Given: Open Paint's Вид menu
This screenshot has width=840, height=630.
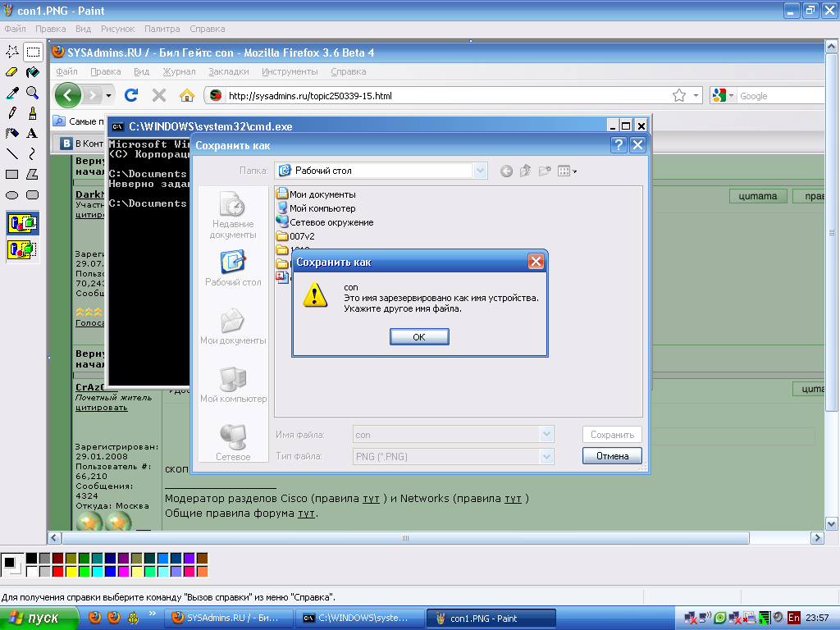Looking at the screenshot, I should (83, 29).
